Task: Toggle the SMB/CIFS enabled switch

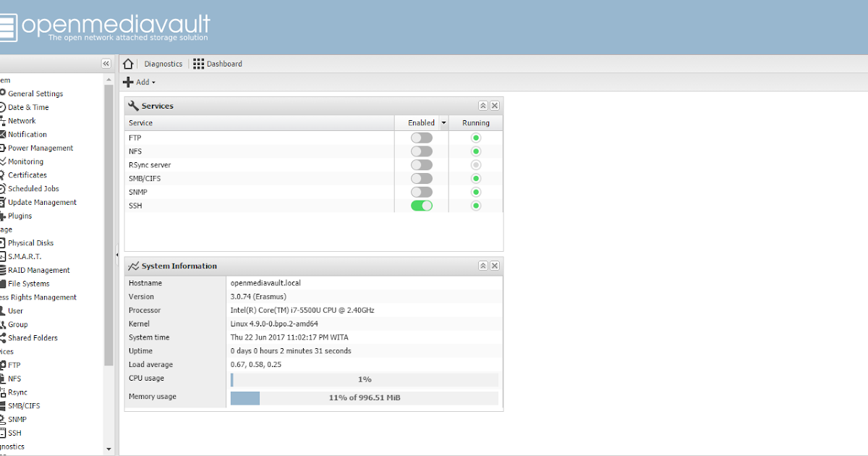Action: pos(422,179)
